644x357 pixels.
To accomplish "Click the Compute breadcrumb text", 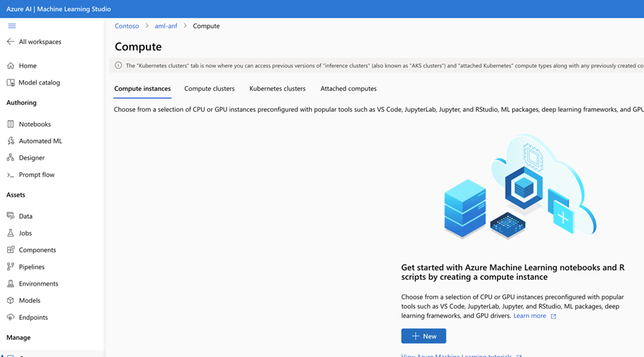I will click(x=206, y=26).
